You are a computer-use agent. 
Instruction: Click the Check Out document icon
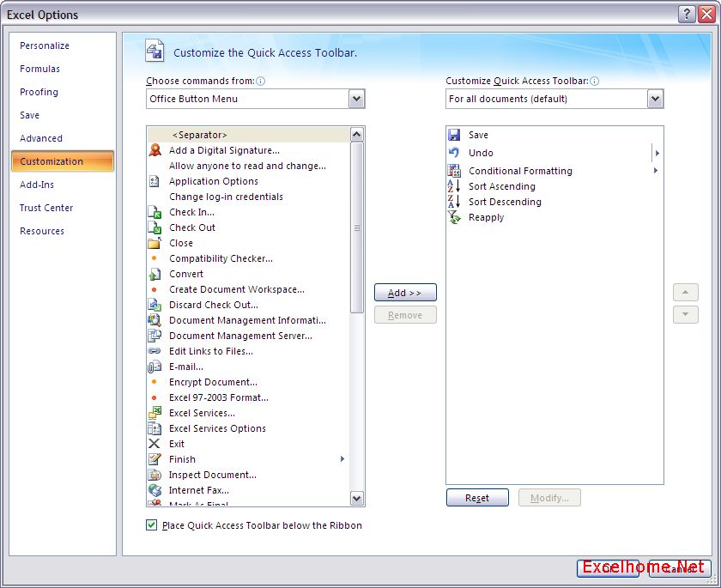tap(154, 227)
